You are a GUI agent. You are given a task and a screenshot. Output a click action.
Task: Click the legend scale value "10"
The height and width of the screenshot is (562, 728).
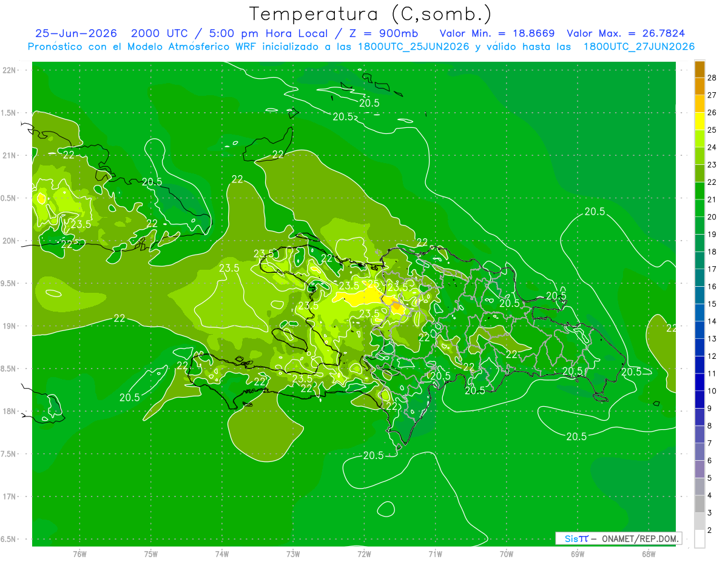tap(712, 391)
